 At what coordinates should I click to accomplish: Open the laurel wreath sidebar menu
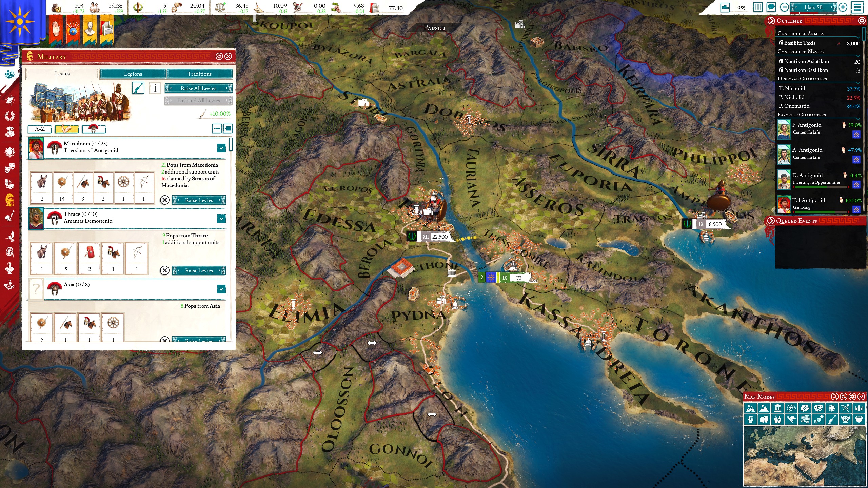click(9, 116)
